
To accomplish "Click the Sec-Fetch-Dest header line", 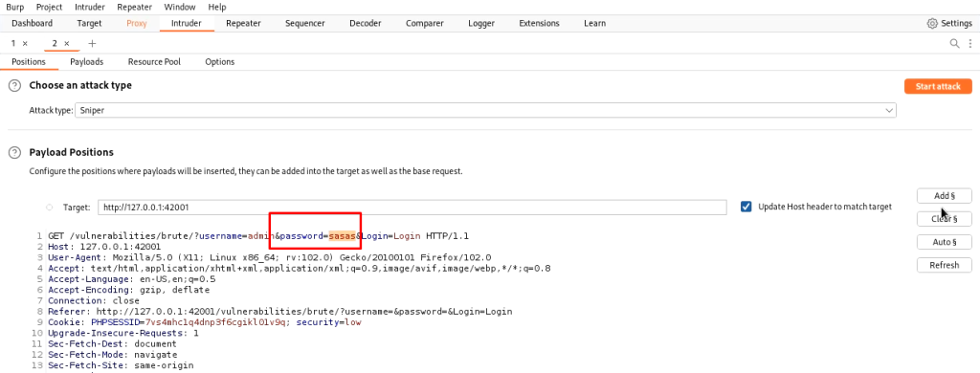I will [113, 343].
